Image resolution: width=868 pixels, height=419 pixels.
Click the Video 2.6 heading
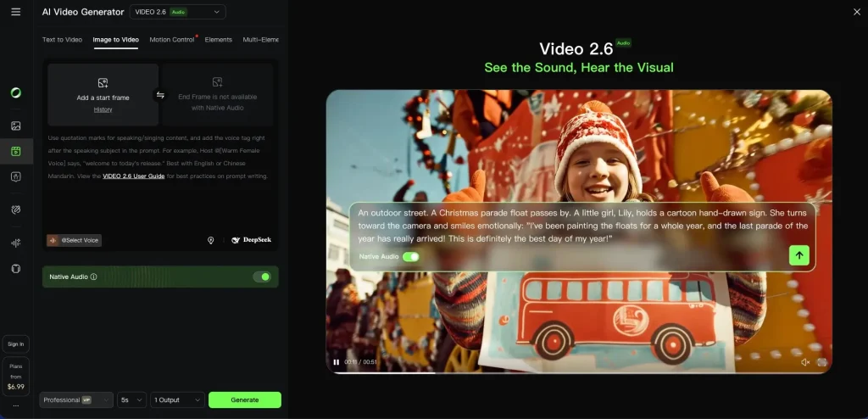[576, 49]
